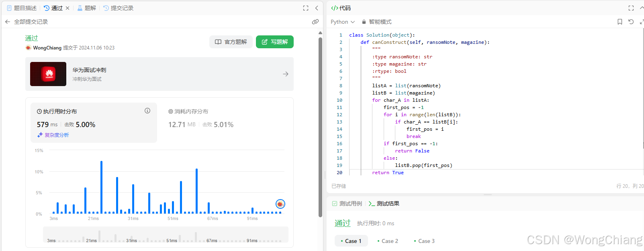Select Case 3
644x251 pixels.
(x=424, y=241)
